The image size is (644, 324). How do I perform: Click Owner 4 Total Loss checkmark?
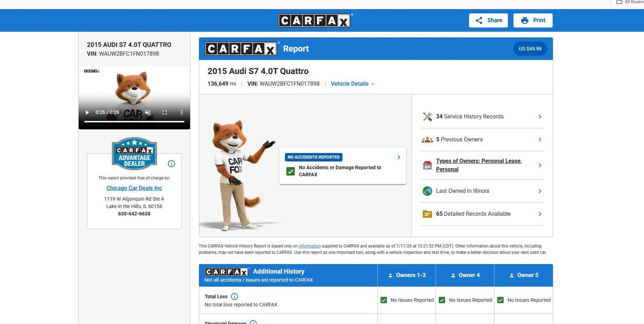click(x=442, y=300)
